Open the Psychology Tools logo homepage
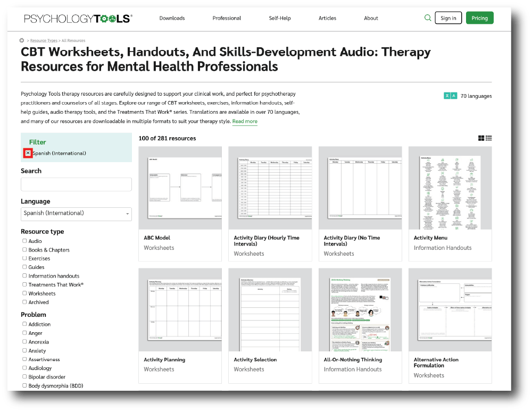This screenshot has height=412, width=532. click(x=78, y=18)
